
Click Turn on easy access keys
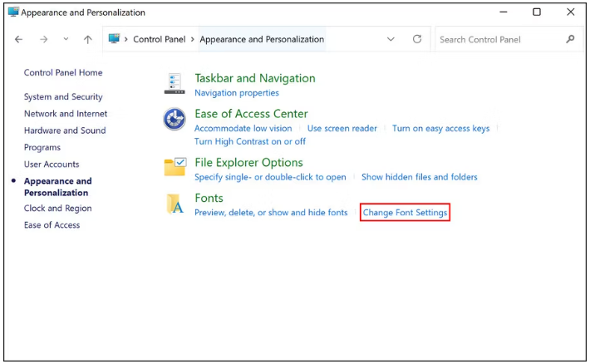coord(441,128)
